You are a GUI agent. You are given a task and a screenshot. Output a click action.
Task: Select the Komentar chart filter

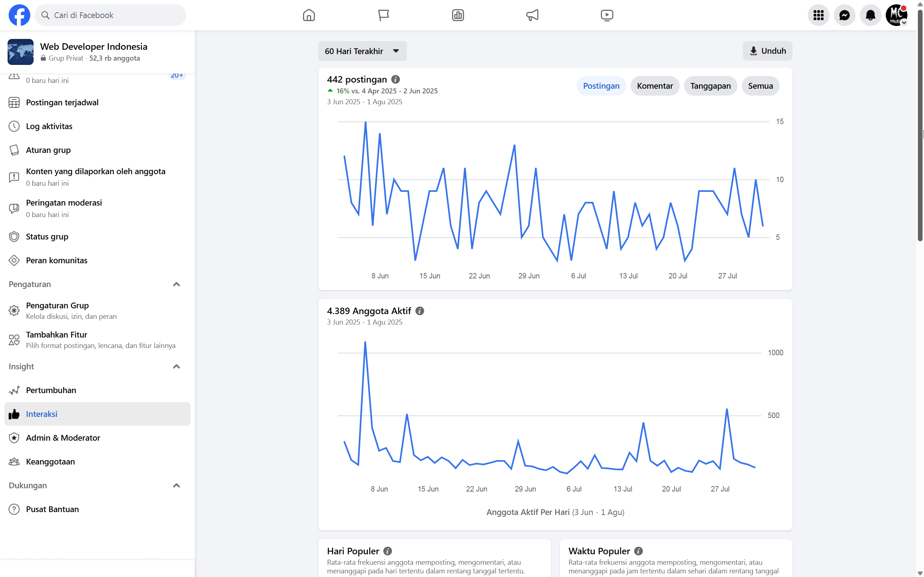point(654,86)
